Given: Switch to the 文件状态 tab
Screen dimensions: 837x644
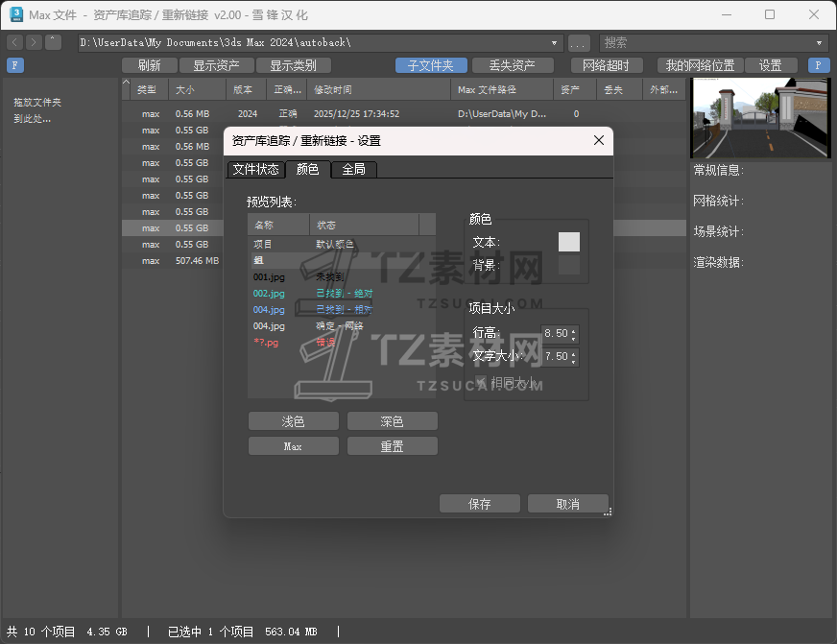Looking at the screenshot, I should pos(255,168).
